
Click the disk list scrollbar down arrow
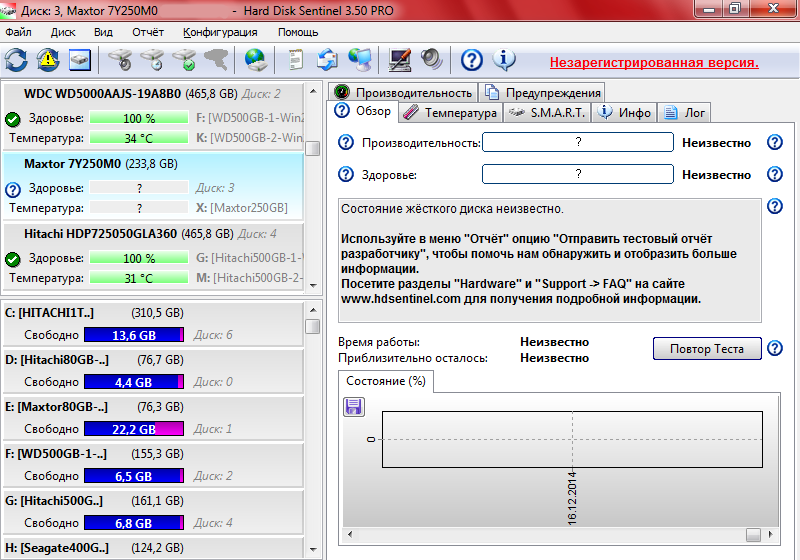point(313,286)
